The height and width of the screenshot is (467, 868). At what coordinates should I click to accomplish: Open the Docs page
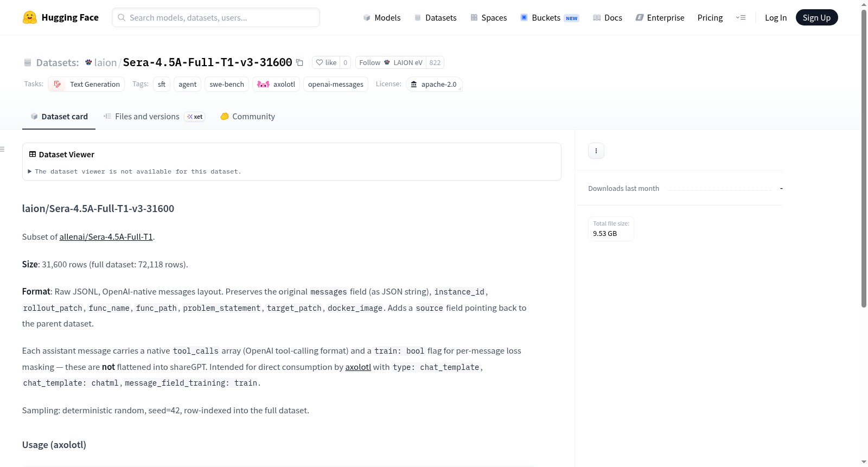(608, 17)
